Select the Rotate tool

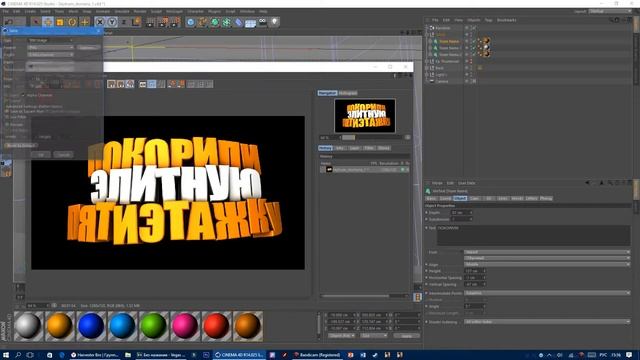(x=72, y=22)
